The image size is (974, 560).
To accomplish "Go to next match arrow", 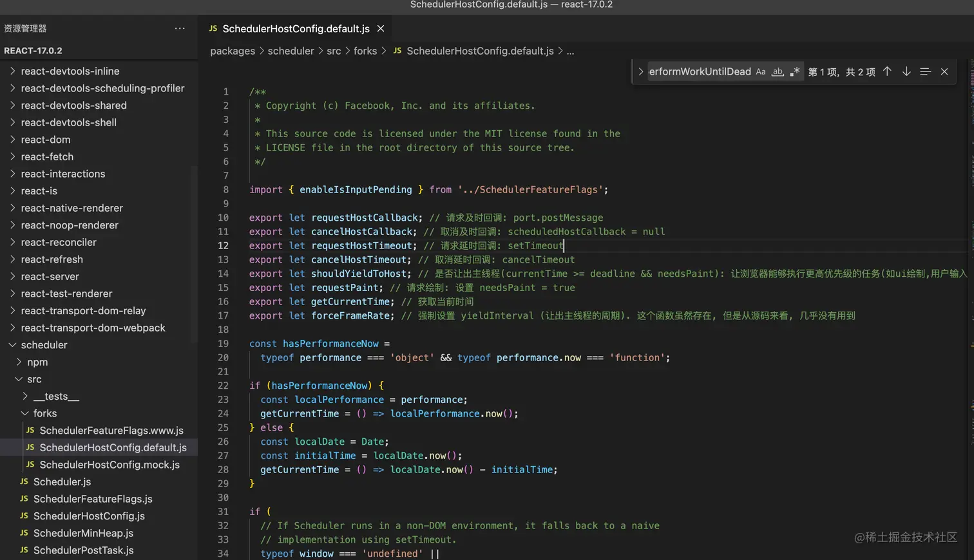I will coord(906,71).
